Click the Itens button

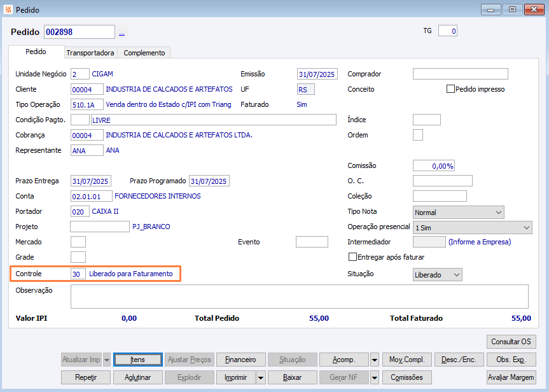click(x=138, y=360)
